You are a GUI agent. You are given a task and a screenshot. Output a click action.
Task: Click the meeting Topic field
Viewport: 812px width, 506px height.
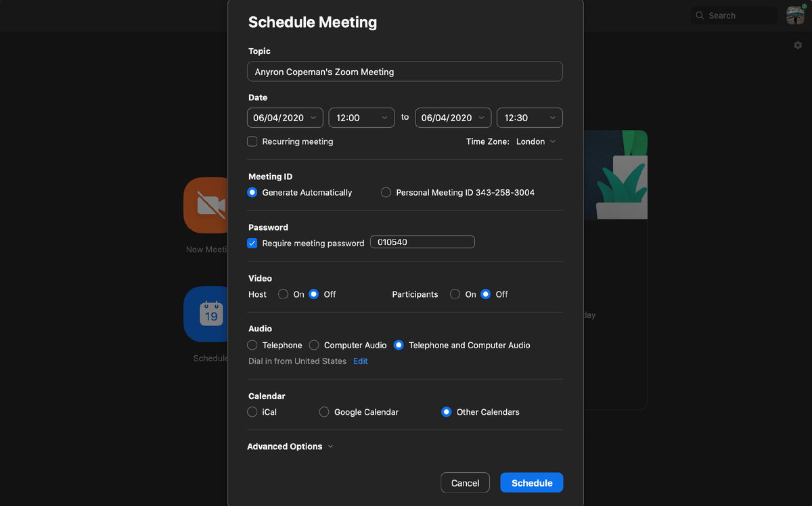(405, 72)
